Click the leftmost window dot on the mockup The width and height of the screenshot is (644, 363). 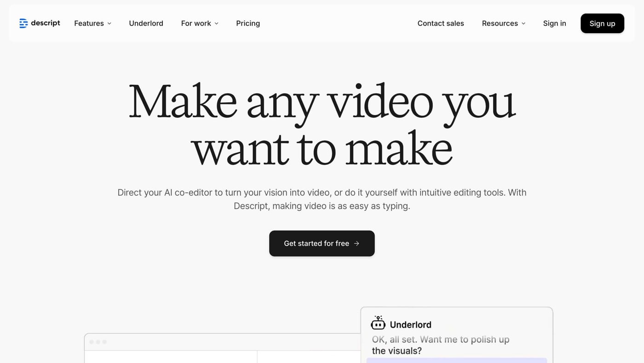click(x=92, y=342)
